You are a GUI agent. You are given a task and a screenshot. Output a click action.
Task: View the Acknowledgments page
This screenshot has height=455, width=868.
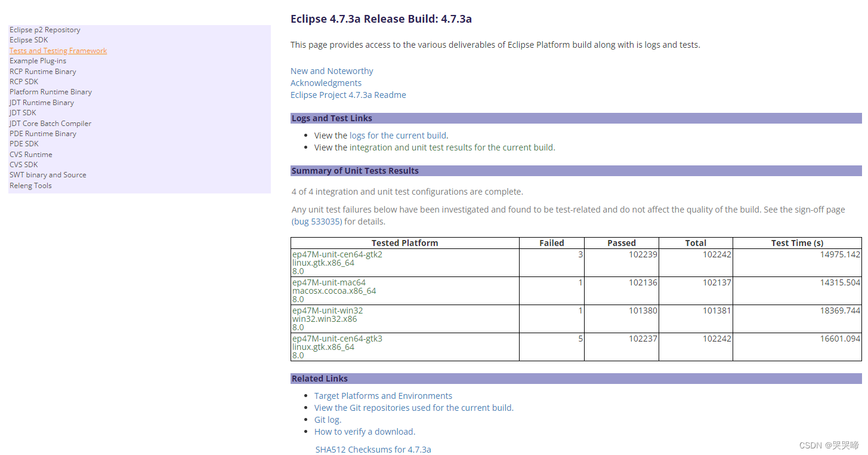pyautogui.click(x=326, y=83)
